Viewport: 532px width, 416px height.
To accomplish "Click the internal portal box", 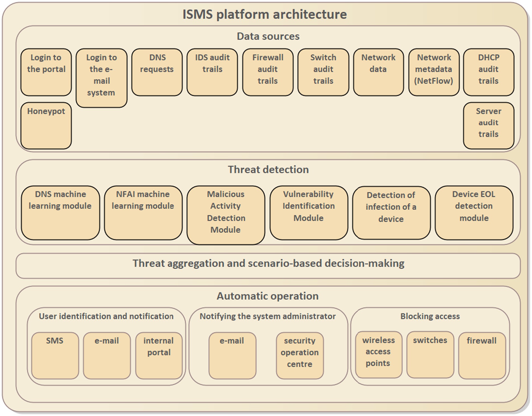I will pos(159,355).
